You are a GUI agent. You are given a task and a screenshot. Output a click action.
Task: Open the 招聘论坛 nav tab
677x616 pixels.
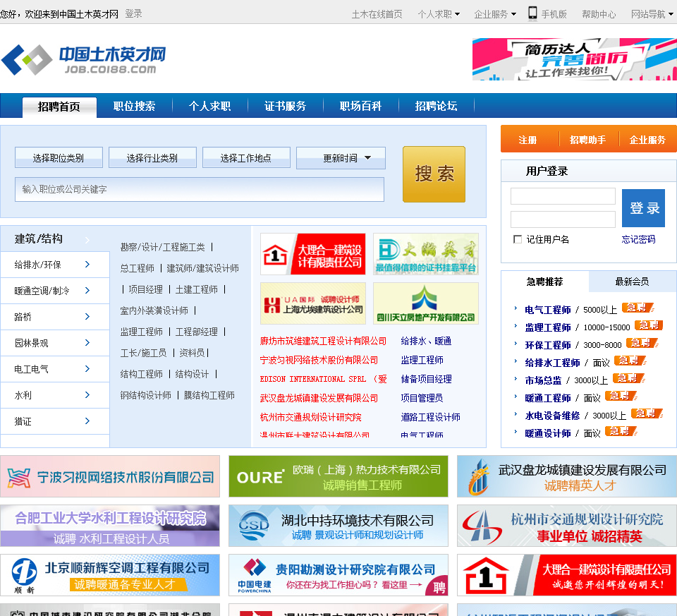click(x=436, y=107)
